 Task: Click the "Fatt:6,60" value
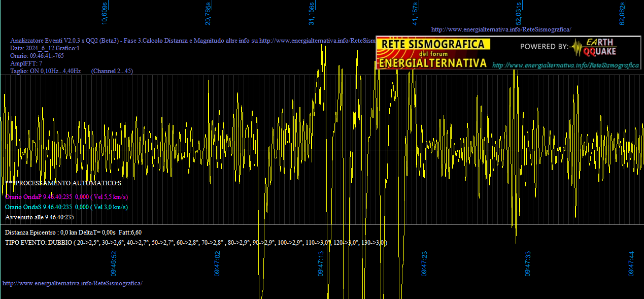130,232
